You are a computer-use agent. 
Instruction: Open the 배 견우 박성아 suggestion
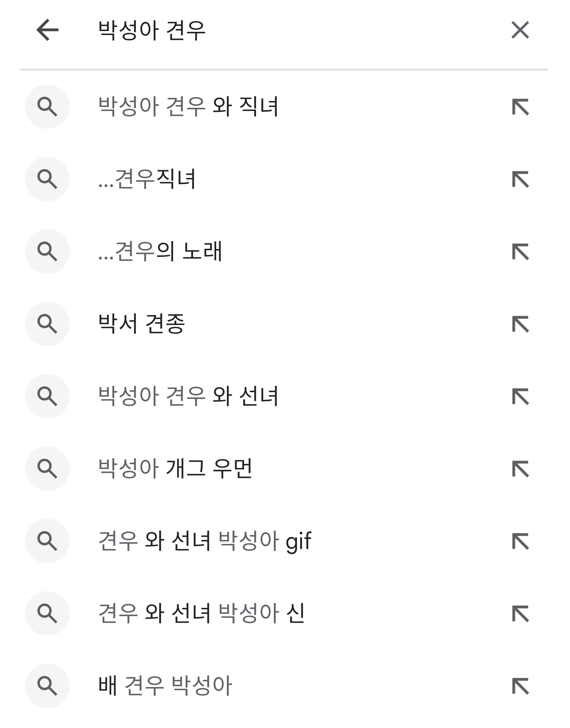(165, 686)
